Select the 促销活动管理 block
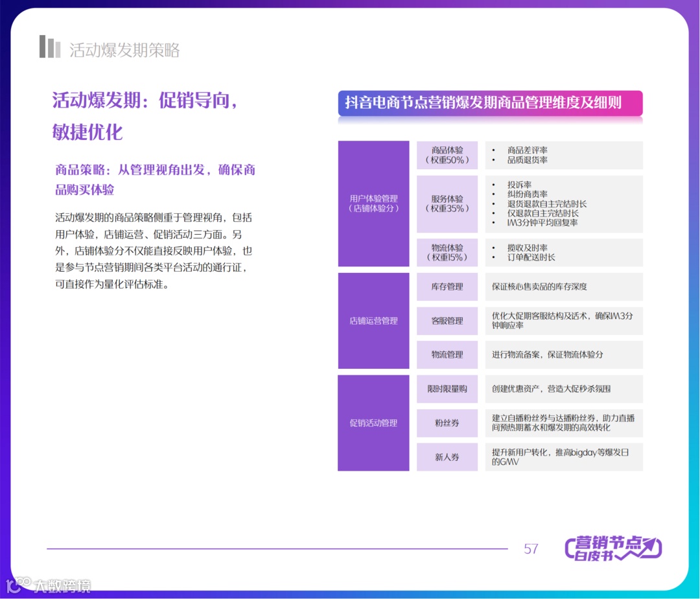 point(374,423)
